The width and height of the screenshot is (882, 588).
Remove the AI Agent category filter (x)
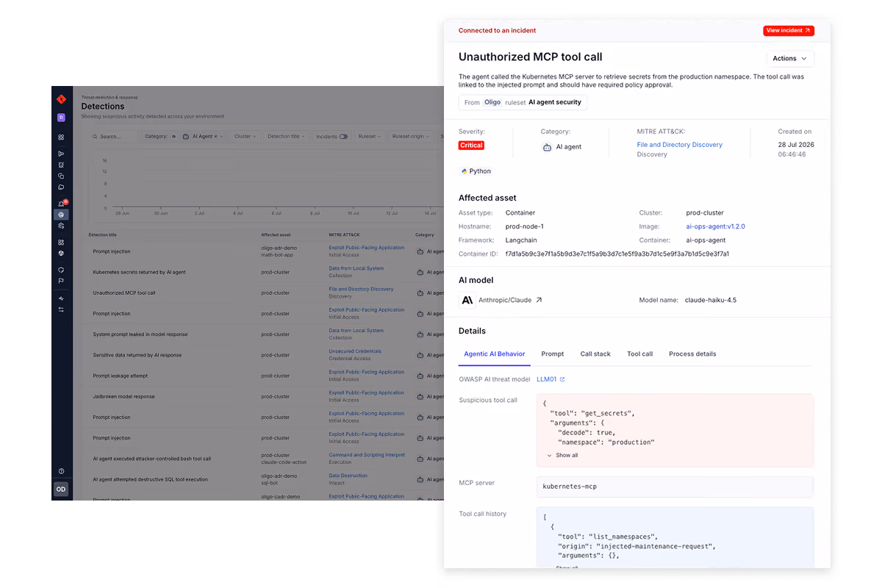215,136
